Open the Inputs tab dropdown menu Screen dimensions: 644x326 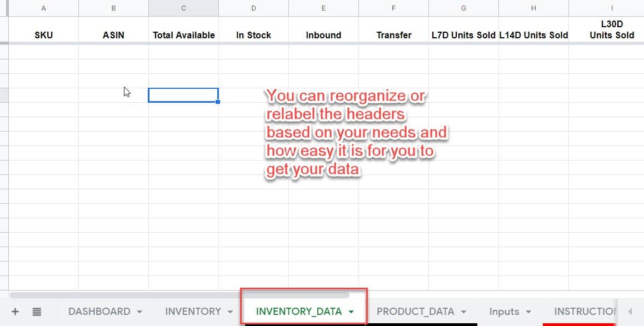tap(528, 312)
